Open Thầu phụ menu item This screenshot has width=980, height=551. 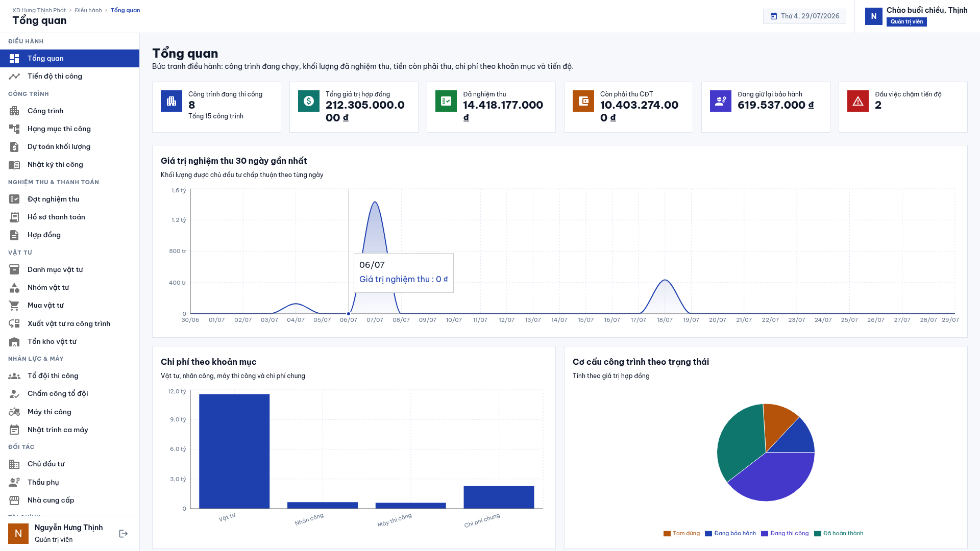[x=69, y=483]
